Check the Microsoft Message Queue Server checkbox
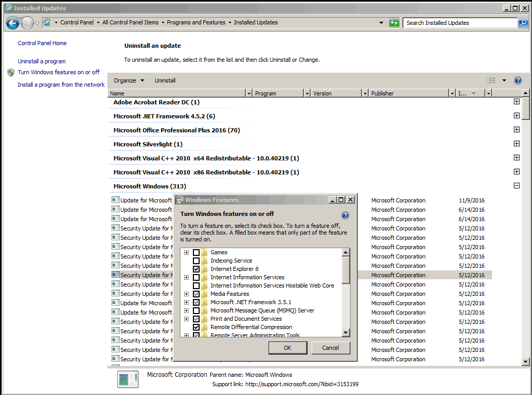532x395 pixels. (x=196, y=310)
